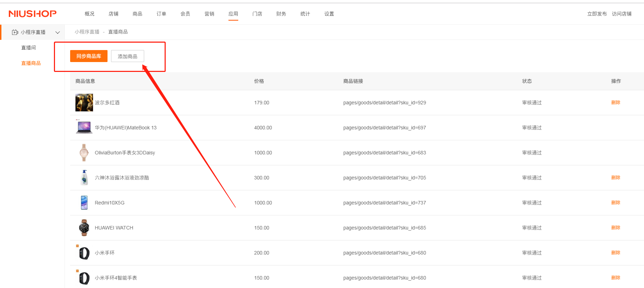The width and height of the screenshot is (644, 288).
Task: Click the HUAWEI WATCH product name
Action: pyautogui.click(x=114, y=228)
